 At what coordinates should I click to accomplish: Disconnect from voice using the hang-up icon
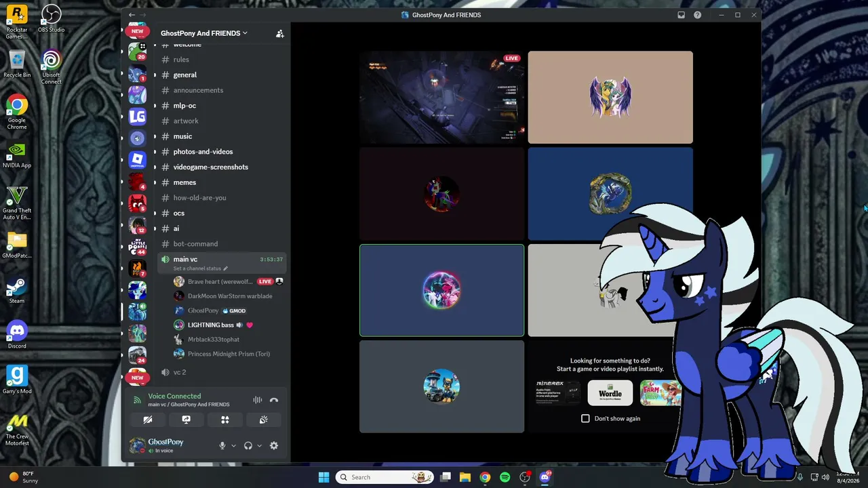[x=274, y=400]
